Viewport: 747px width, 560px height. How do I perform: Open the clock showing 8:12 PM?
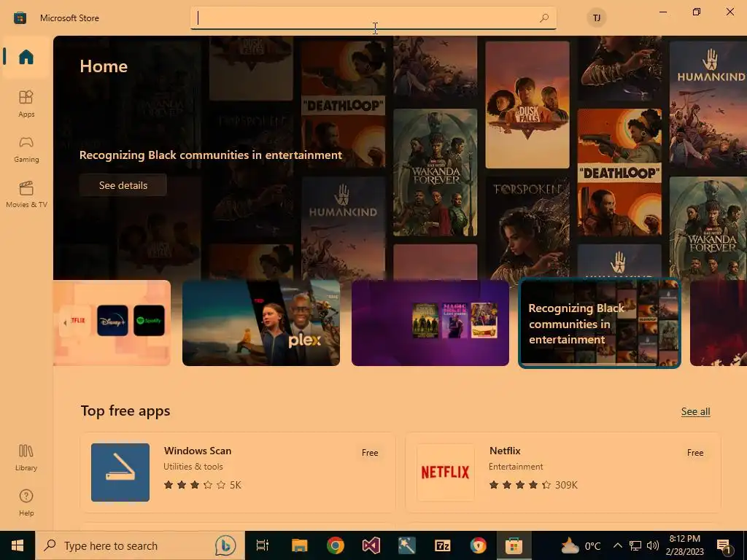(684, 545)
